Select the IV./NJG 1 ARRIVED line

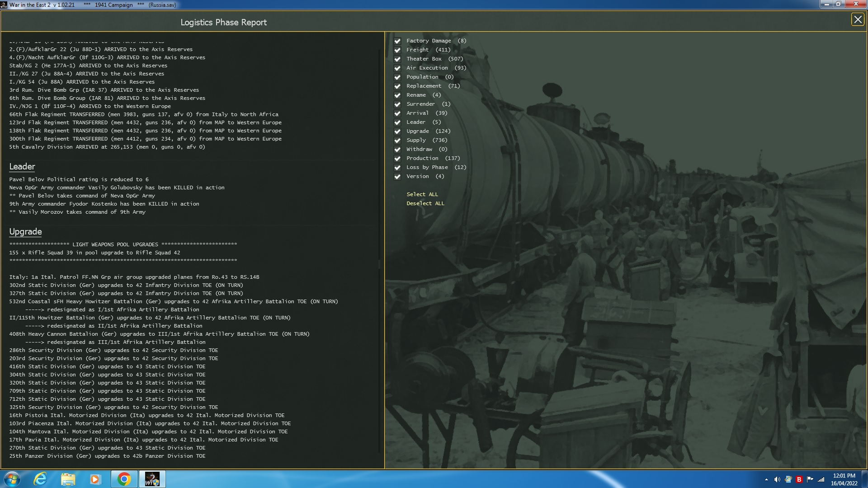[90, 106]
